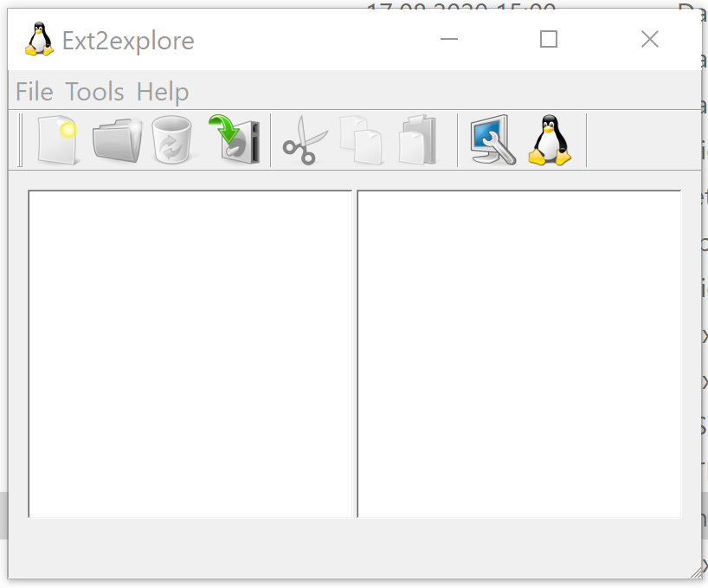Click the clipboard Paste icon
This screenshot has height=588, width=708.
(418, 140)
